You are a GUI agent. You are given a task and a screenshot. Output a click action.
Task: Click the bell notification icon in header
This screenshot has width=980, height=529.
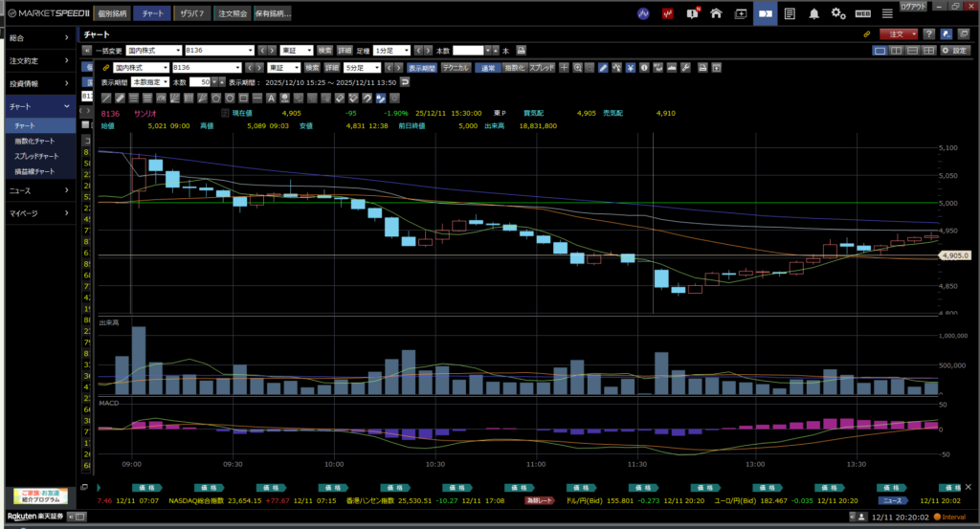814,13
